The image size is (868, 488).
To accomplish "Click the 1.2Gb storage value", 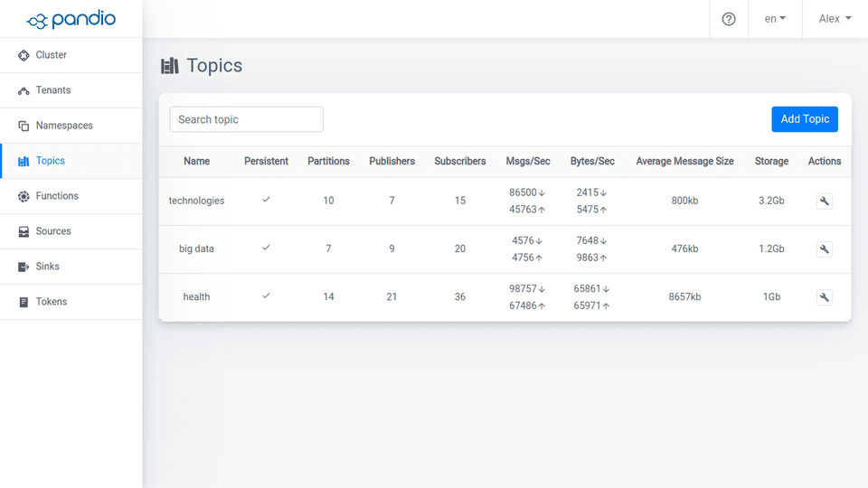I will click(x=771, y=249).
